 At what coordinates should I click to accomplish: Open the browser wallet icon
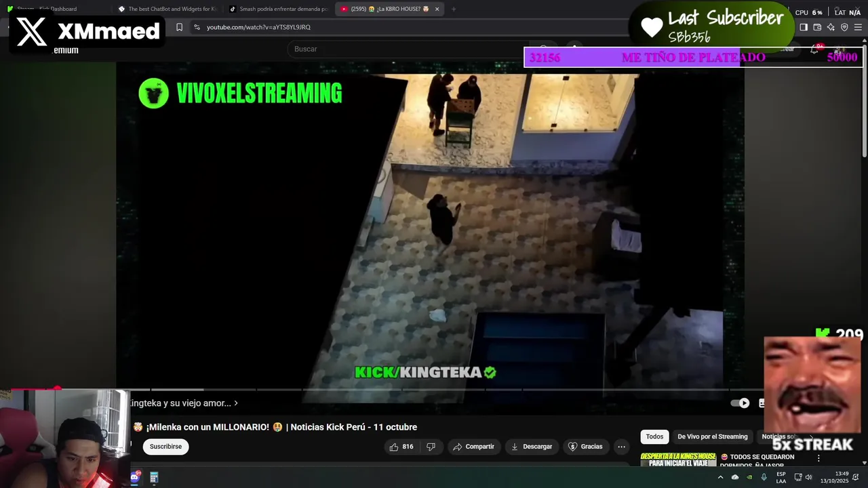pyautogui.click(x=817, y=27)
